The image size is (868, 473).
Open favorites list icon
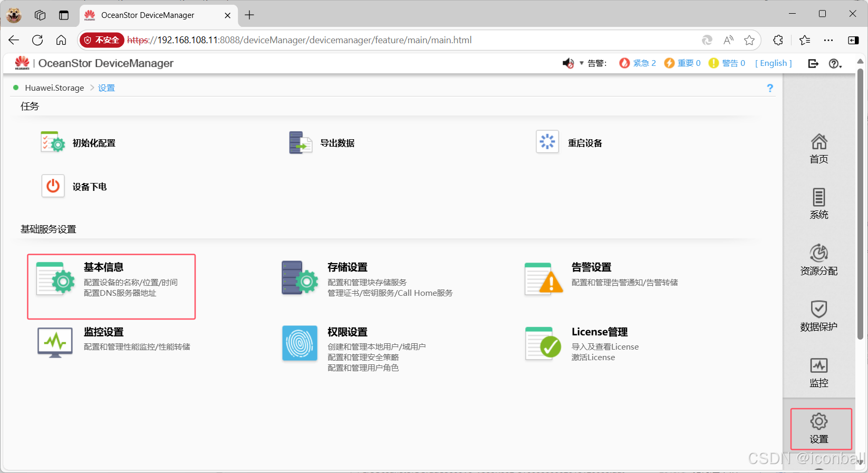[805, 40]
